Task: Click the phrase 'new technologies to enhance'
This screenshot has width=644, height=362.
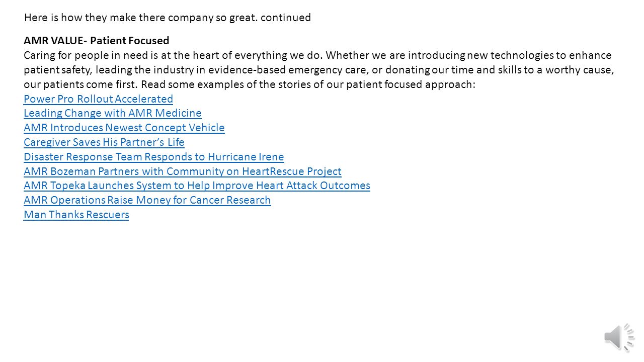Action: pos(539,55)
